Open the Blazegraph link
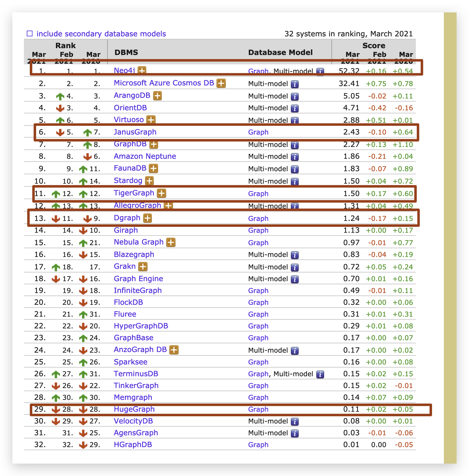The width and height of the screenshot is (469, 476). point(134,254)
